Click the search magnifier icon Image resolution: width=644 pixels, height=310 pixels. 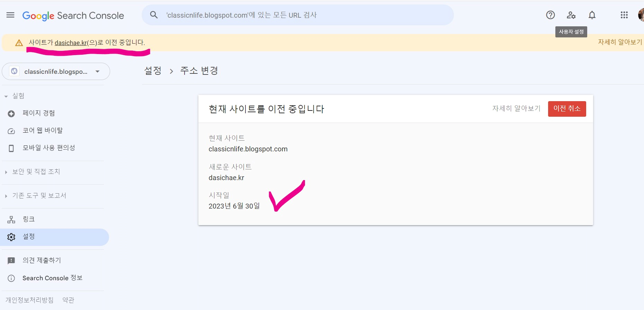[154, 15]
